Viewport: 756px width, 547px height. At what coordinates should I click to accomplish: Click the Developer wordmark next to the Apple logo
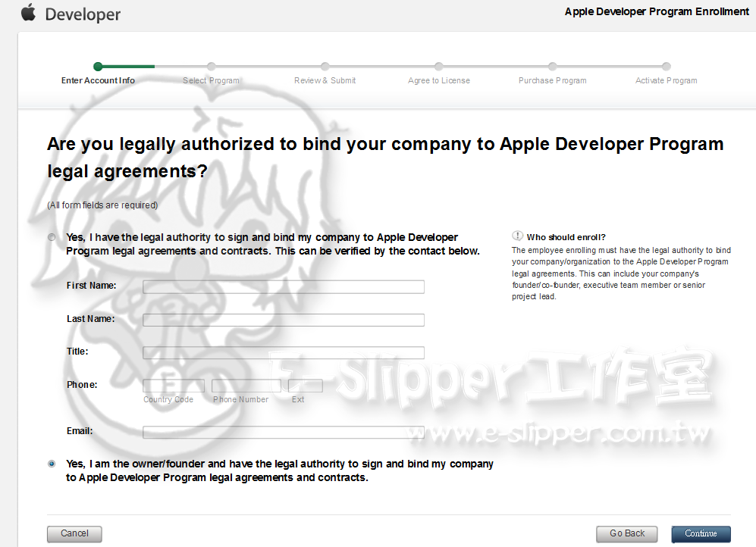click(83, 13)
